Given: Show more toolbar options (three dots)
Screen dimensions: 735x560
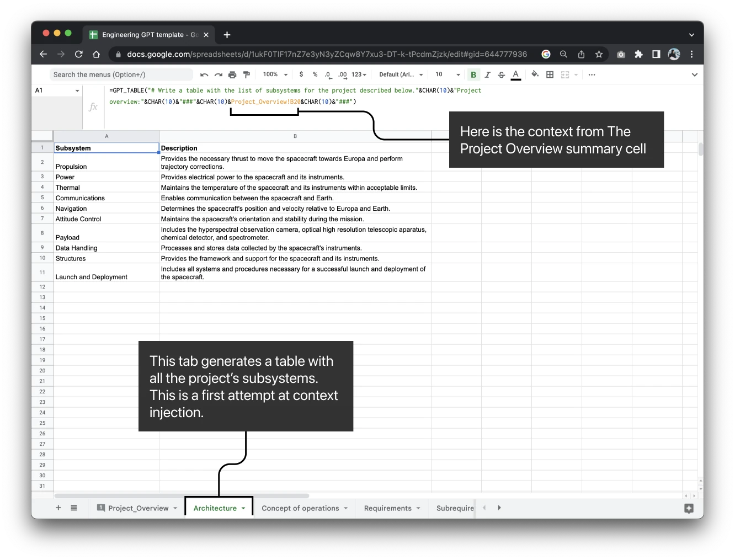Looking at the screenshot, I should [x=592, y=74].
